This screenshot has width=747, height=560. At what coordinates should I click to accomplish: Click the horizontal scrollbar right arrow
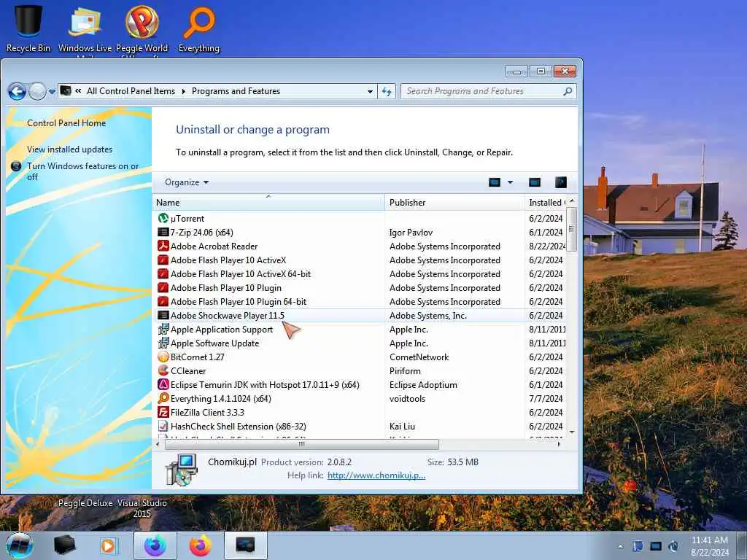point(559,444)
